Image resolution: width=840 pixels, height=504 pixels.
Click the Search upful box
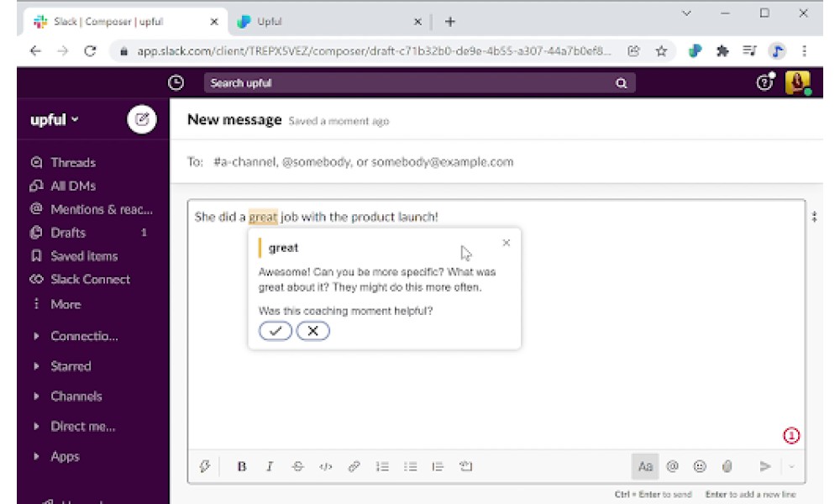click(x=419, y=83)
